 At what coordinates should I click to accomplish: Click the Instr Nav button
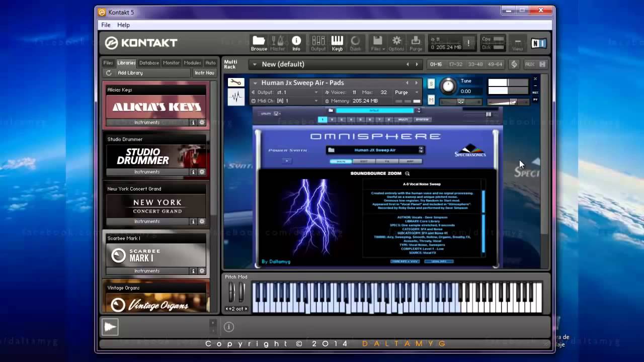click(x=205, y=73)
